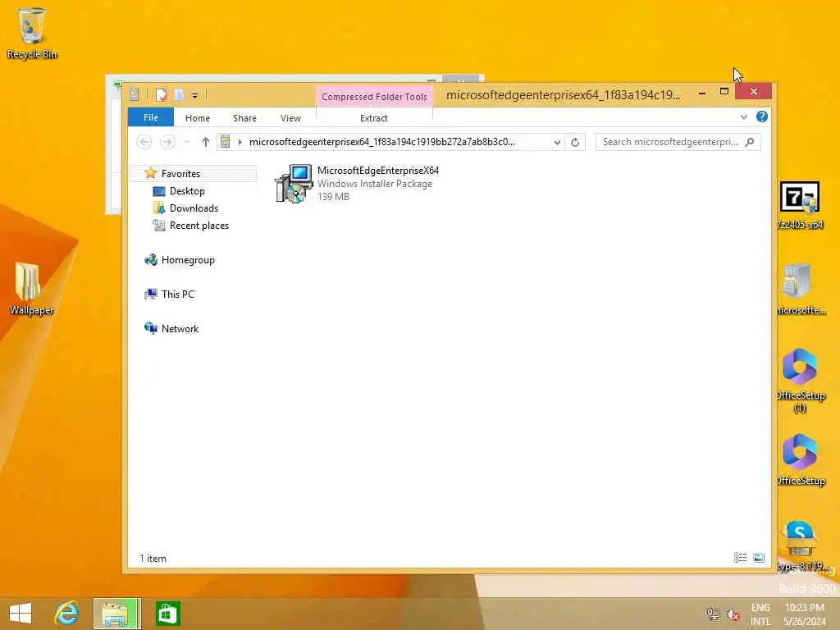The image size is (840, 630).
Task: Switch to large icons view in status bar
Action: [x=759, y=558]
